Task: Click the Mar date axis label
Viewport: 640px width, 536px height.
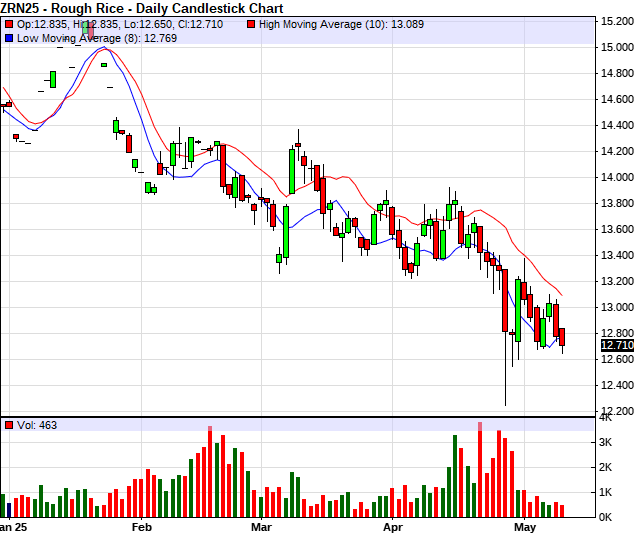Action: (x=261, y=527)
